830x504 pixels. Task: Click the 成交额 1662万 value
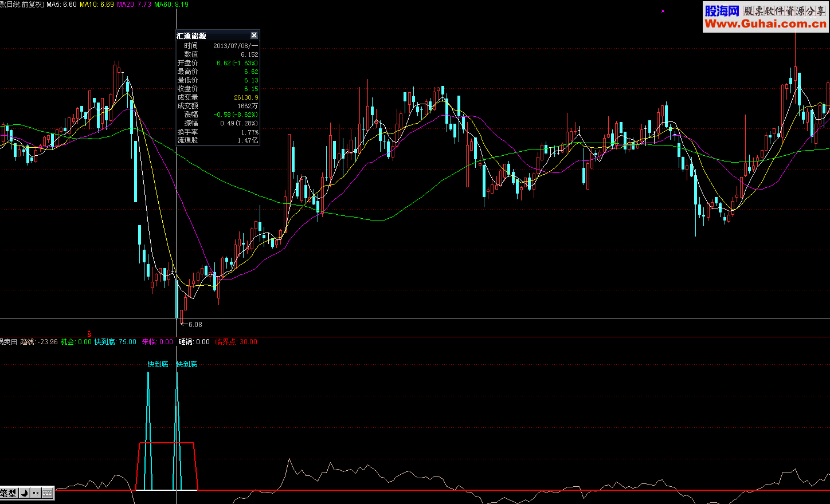[x=248, y=106]
